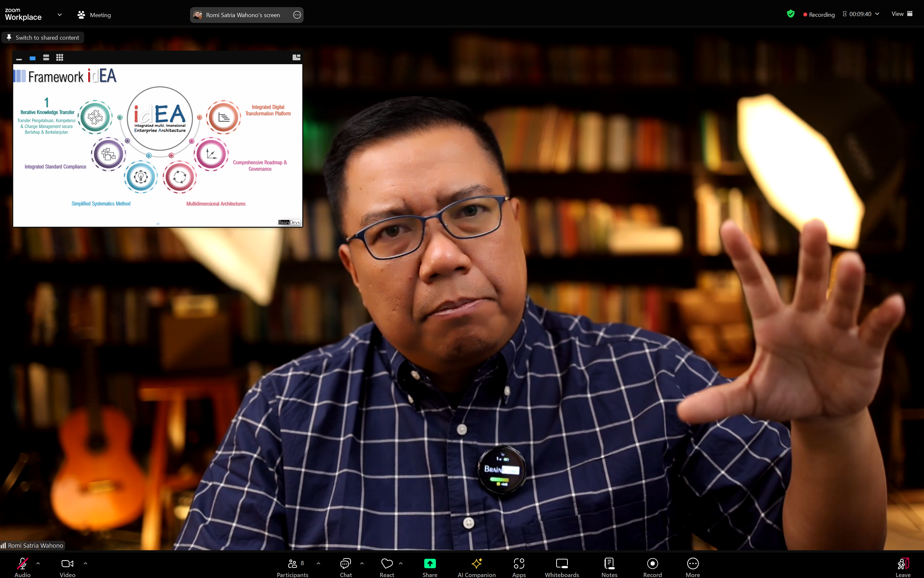Expand audio settings arrow next to Audio
This screenshot has width=924, height=578.
tap(38, 563)
